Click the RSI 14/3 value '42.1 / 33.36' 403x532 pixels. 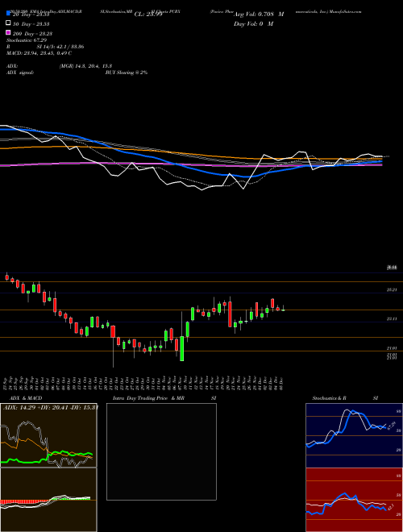click(x=69, y=47)
